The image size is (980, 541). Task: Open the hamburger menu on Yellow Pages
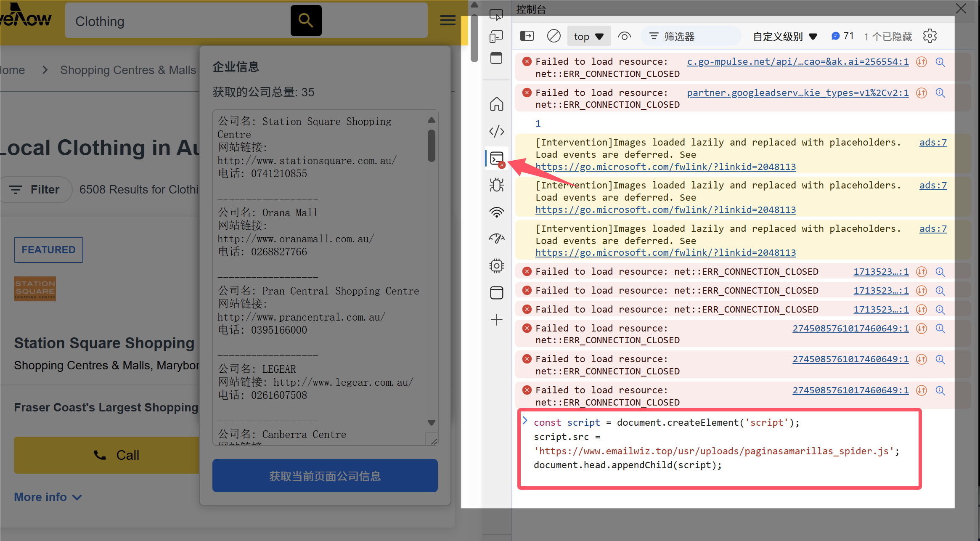coord(448,20)
